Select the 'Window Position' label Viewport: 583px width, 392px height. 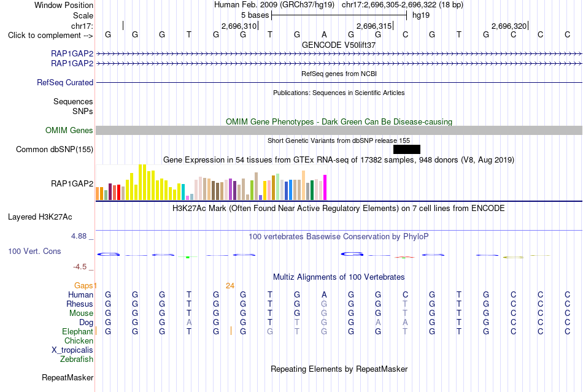point(64,5)
